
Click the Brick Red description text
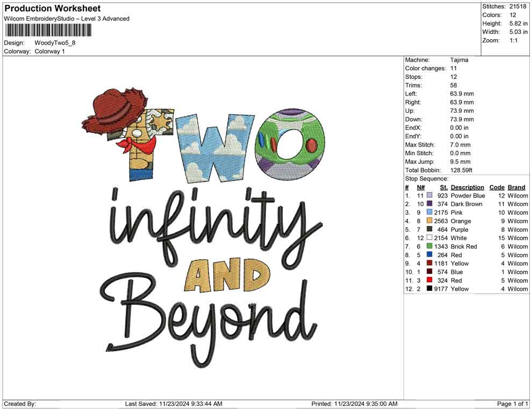click(463, 246)
